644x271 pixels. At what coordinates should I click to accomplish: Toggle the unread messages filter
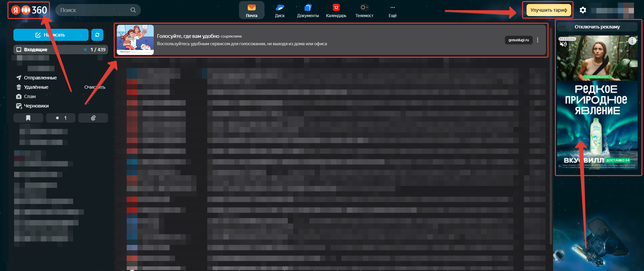click(61, 118)
